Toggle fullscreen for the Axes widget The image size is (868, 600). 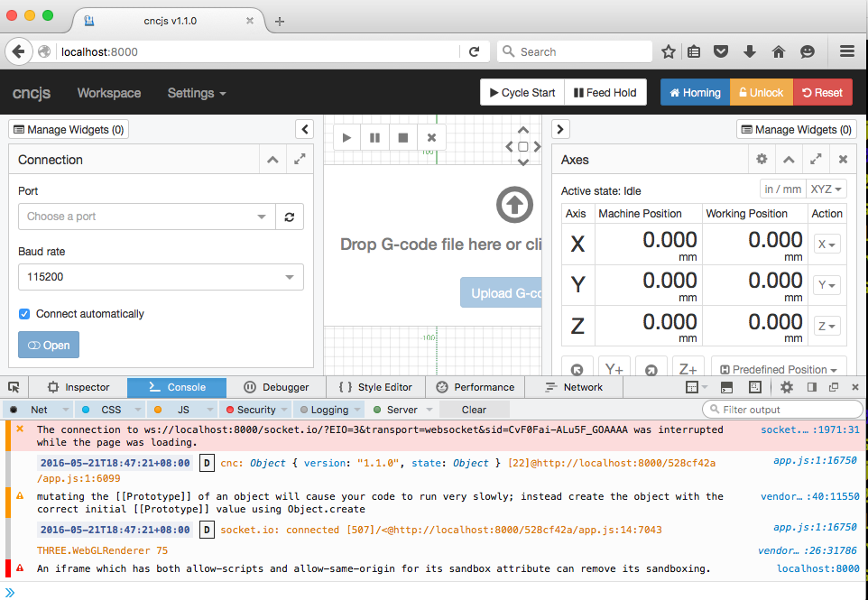(816, 160)
